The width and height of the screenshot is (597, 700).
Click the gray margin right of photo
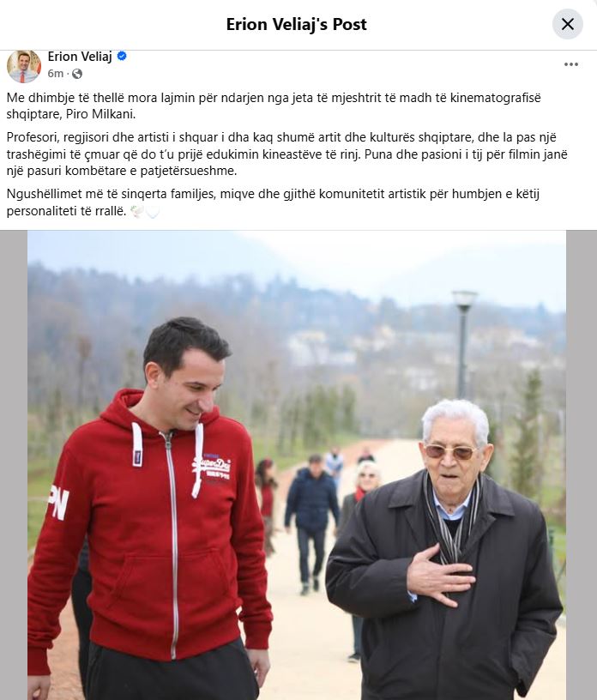click(582, 465)
